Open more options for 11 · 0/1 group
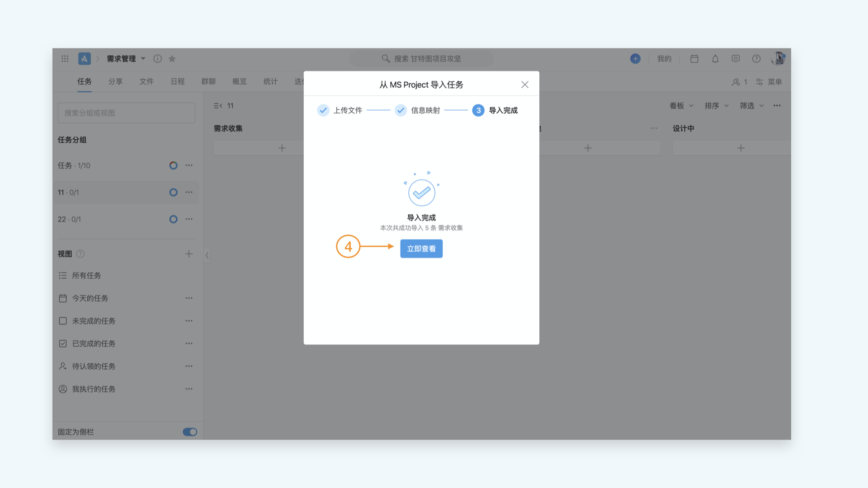This screenshot has height=488, width=868. [189, 192]
